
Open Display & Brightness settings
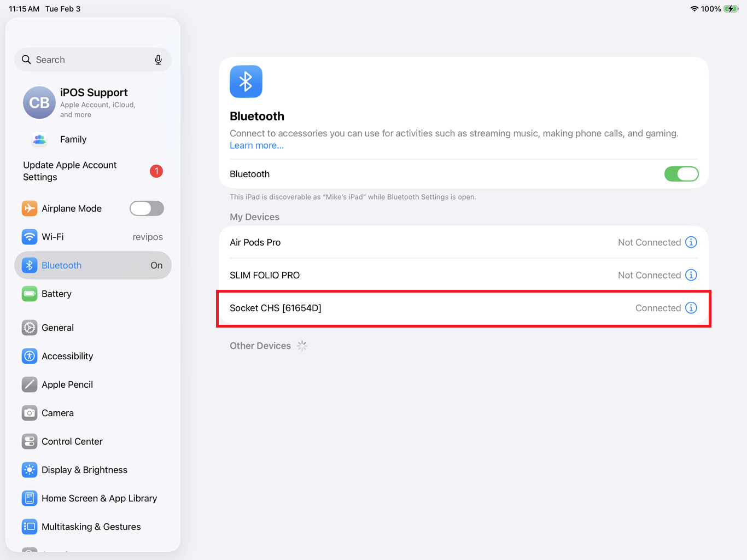93,470
